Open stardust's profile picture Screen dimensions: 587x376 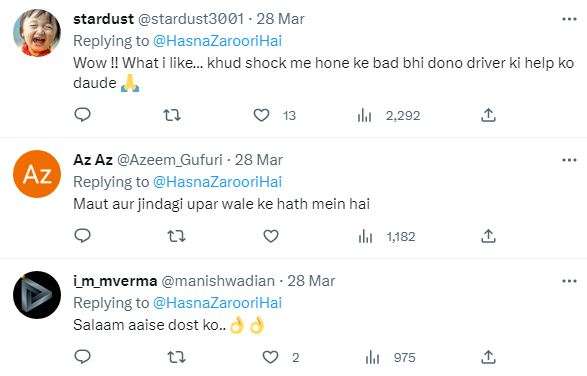click(37, 33)
